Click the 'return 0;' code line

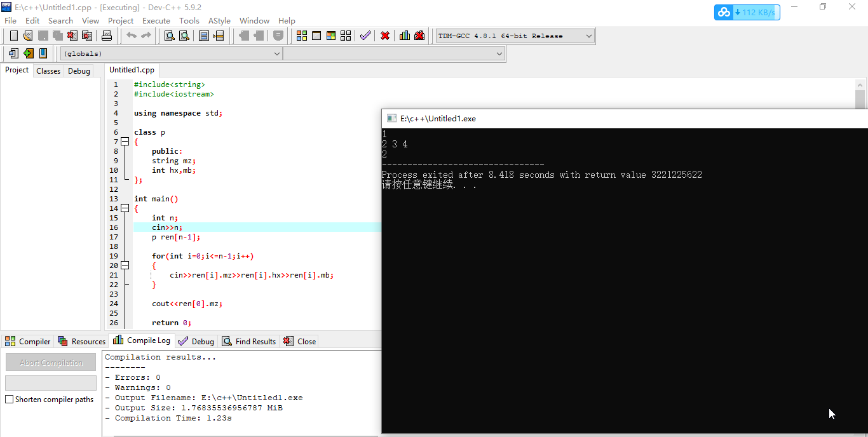172,323
